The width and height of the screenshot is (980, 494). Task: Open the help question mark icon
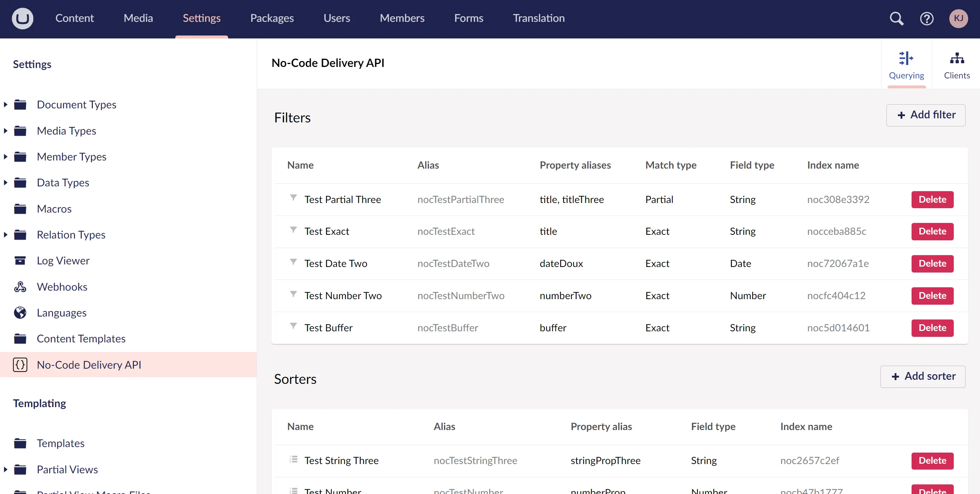pyautogui.click(x=926, y=18)
